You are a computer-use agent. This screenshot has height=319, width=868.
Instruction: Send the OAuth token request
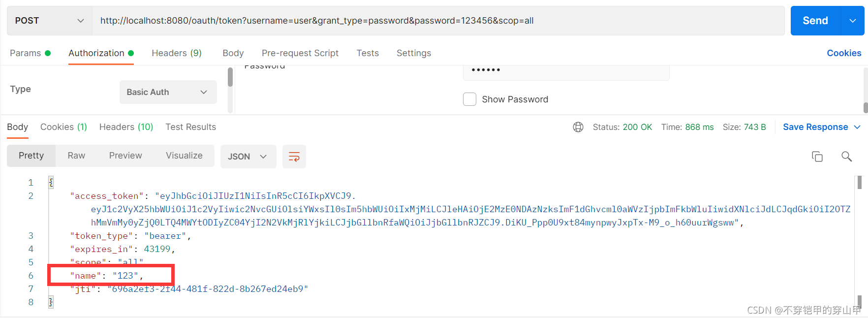(x=815, y=21)
